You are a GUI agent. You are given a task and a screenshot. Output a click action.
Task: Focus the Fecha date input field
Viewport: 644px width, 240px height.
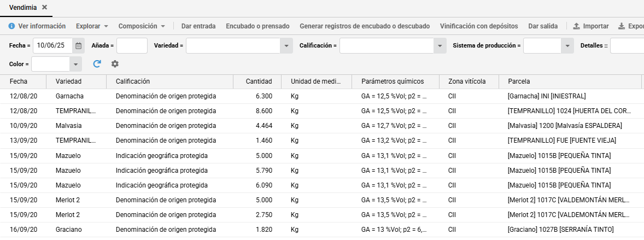(52, 45)
